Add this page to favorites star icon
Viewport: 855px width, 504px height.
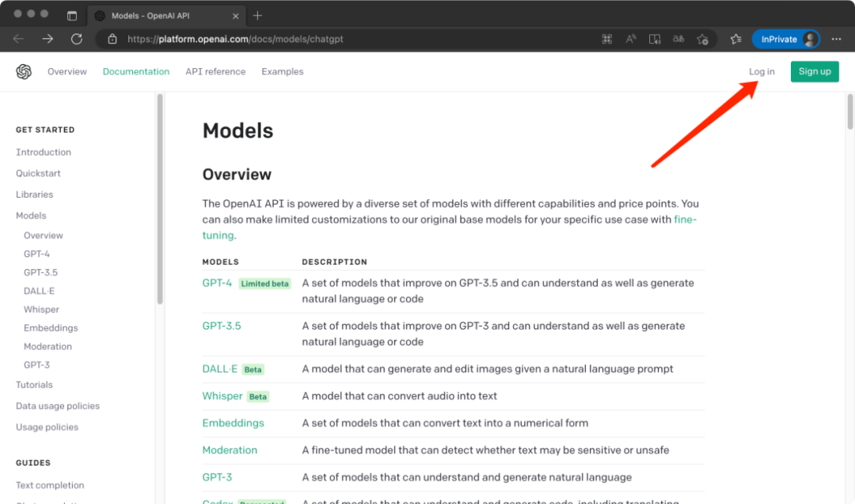click(x=702, y=39)
